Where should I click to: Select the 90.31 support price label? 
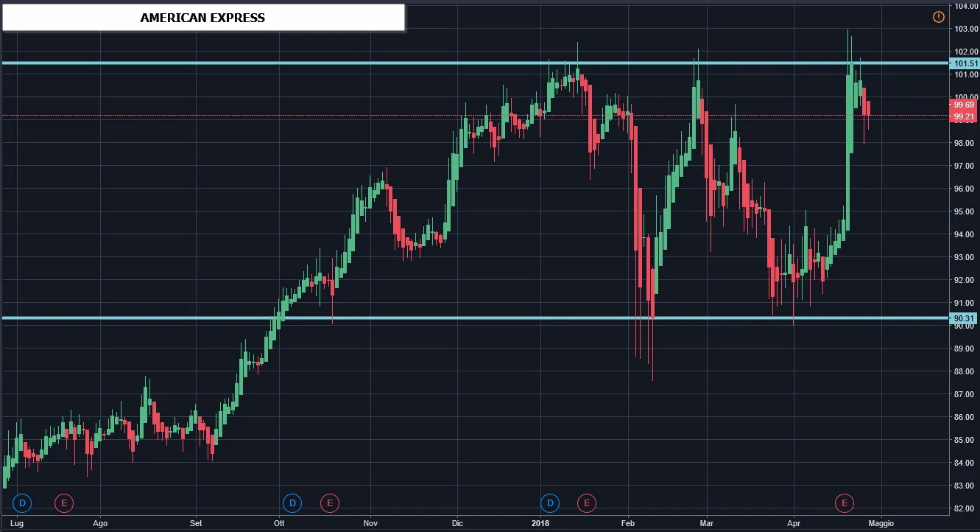[x=965, y=318]
